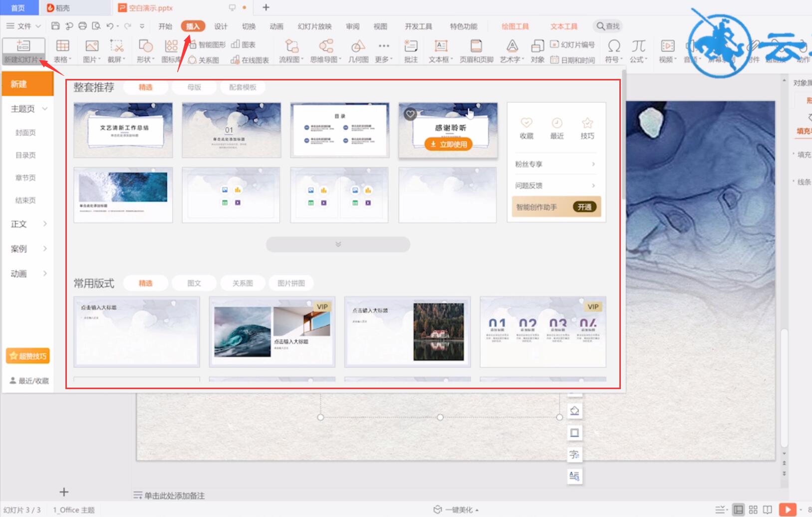The width and height of the screenshot is (812, 517).
Task: Insert a Chart (图表)
Action: tap(244, 44)
